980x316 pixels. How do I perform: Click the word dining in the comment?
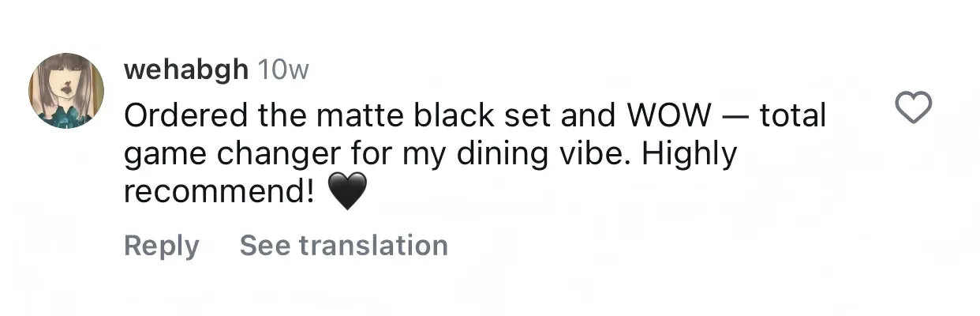tap(495, 153)
